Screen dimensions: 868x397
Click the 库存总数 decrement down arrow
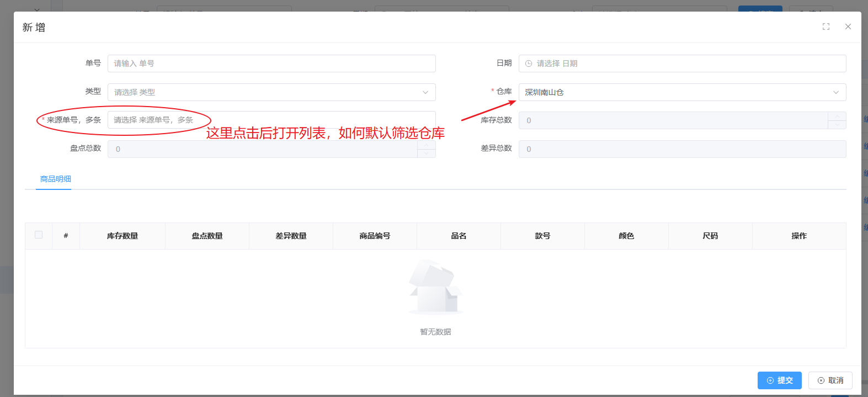coord(837,125)
